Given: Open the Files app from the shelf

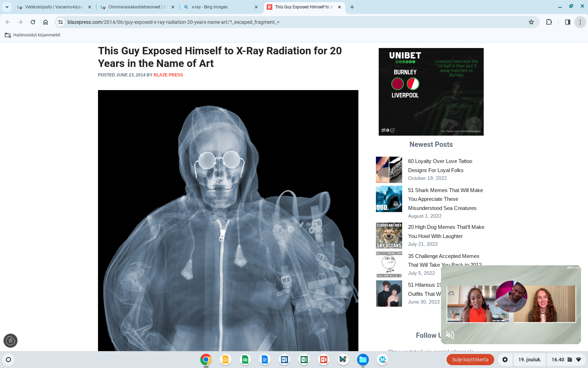Looking at the screenshot, I should point(363,360).
